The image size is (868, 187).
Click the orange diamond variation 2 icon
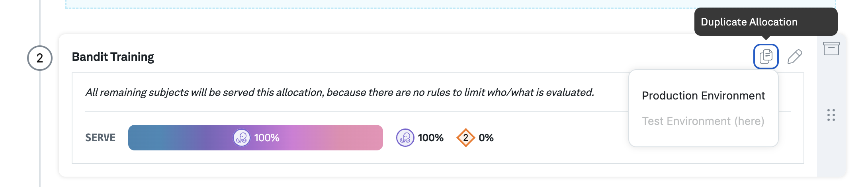[x=465, y=138]
